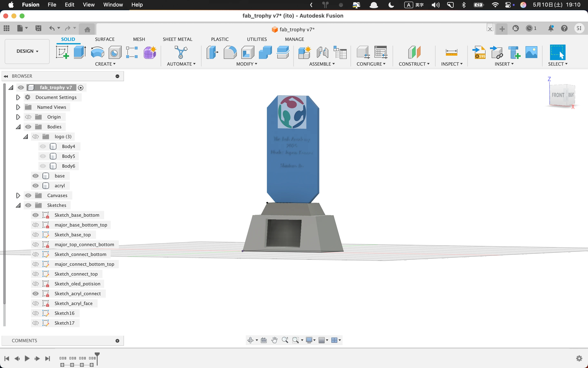Click the Insert SVG icon

(x=479, y=52)
